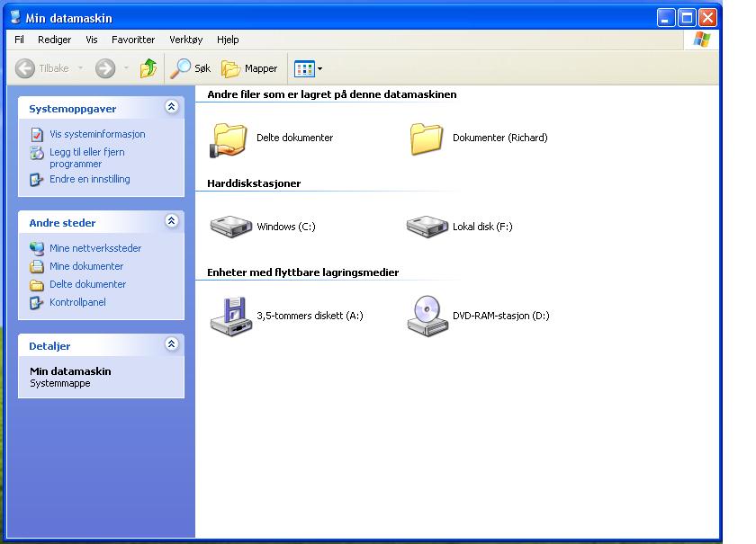Collapse the Andre steder panel
Viewport: 756px width, 544px height.
(x=172, y=221)
